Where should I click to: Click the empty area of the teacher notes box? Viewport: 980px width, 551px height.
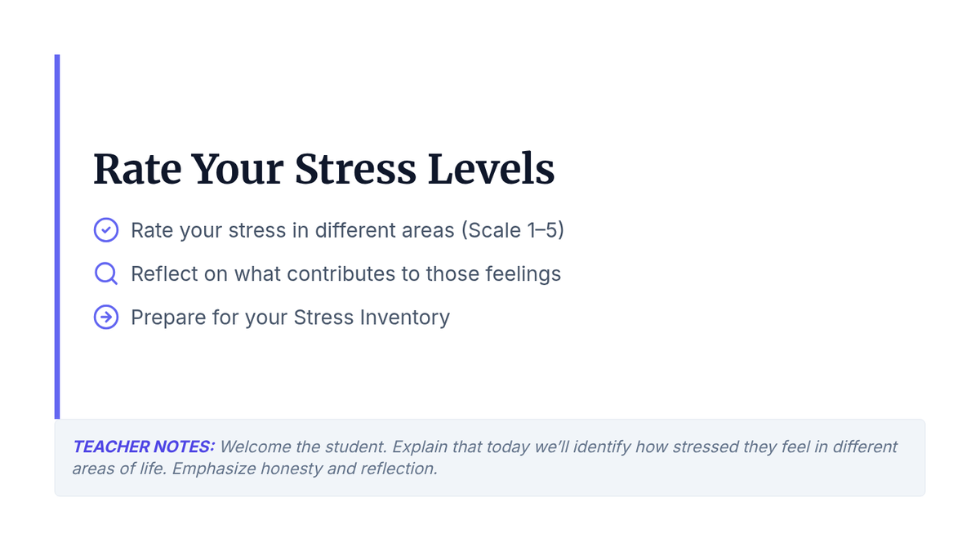(x=694, y=478)
